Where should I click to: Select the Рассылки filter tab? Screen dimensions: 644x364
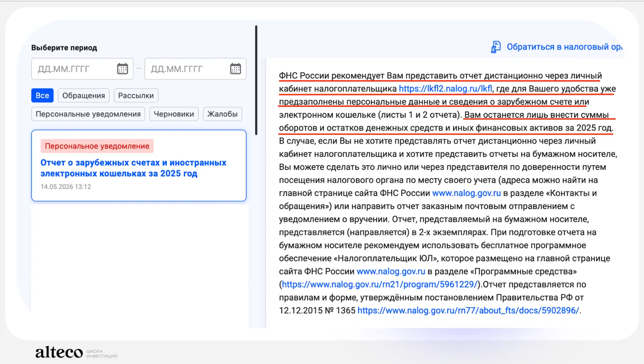click(136, 95)
